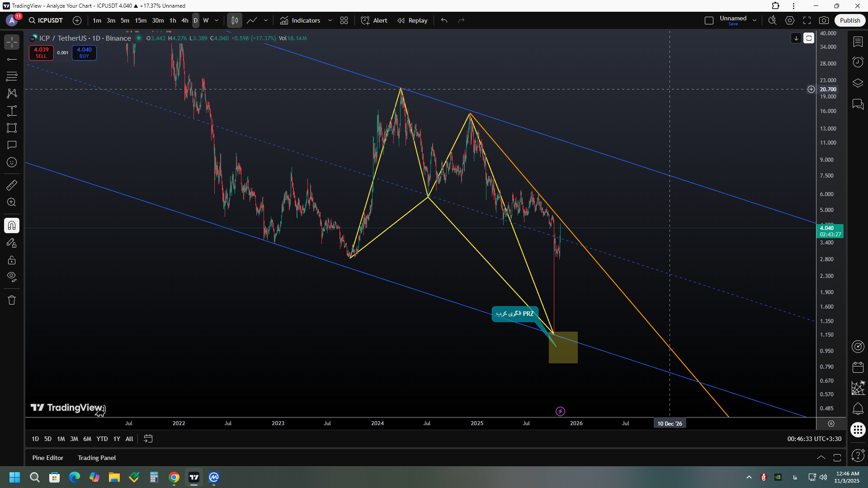This screenshot has height=488, width=868.
Task: Select the measure ruler tool
Action: (x=12, y=185)
